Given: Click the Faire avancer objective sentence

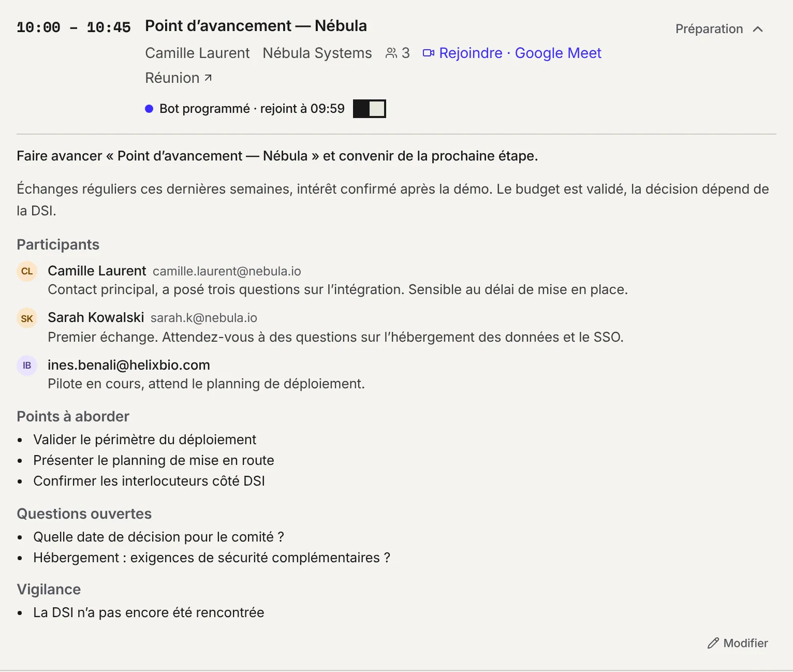Looking at the screenshot, I should click(x=277, y=156).
